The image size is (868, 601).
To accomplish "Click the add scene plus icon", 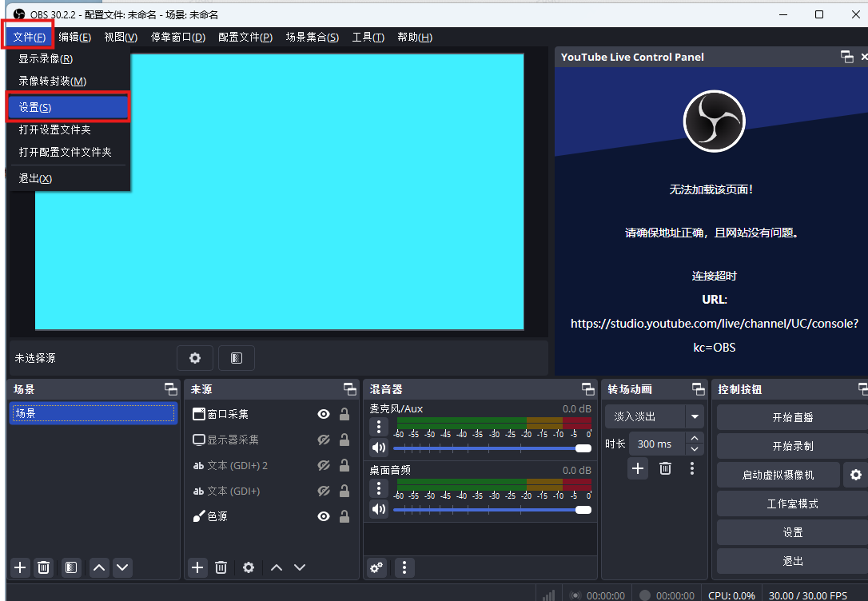I will point(21,567).
